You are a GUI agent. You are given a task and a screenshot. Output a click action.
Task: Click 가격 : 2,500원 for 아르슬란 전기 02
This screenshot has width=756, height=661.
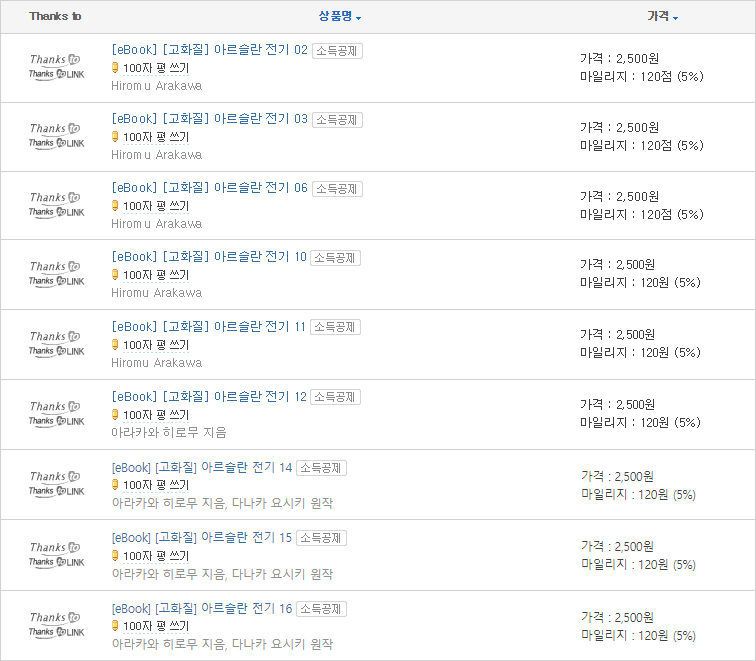(x=620, y=58)
